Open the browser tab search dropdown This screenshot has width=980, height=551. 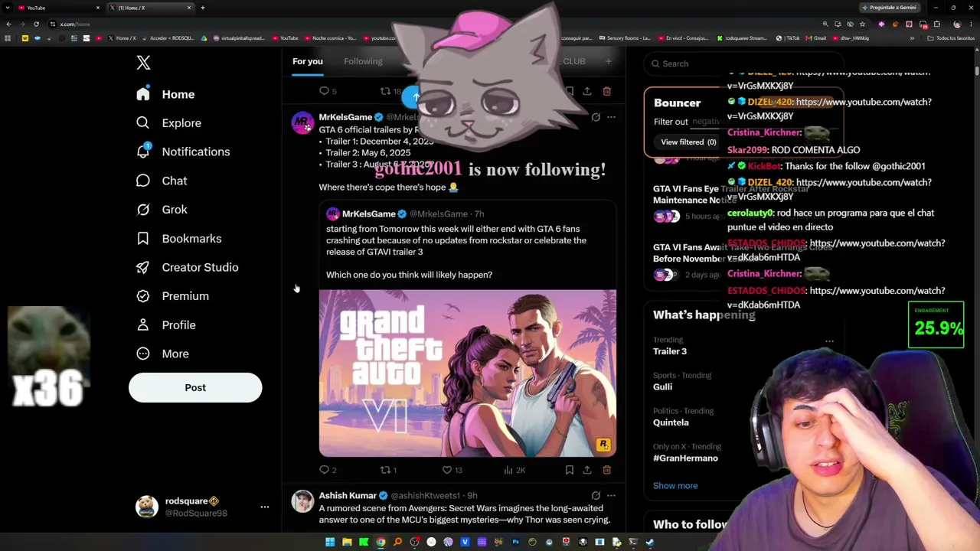click(x=8, y=8)
